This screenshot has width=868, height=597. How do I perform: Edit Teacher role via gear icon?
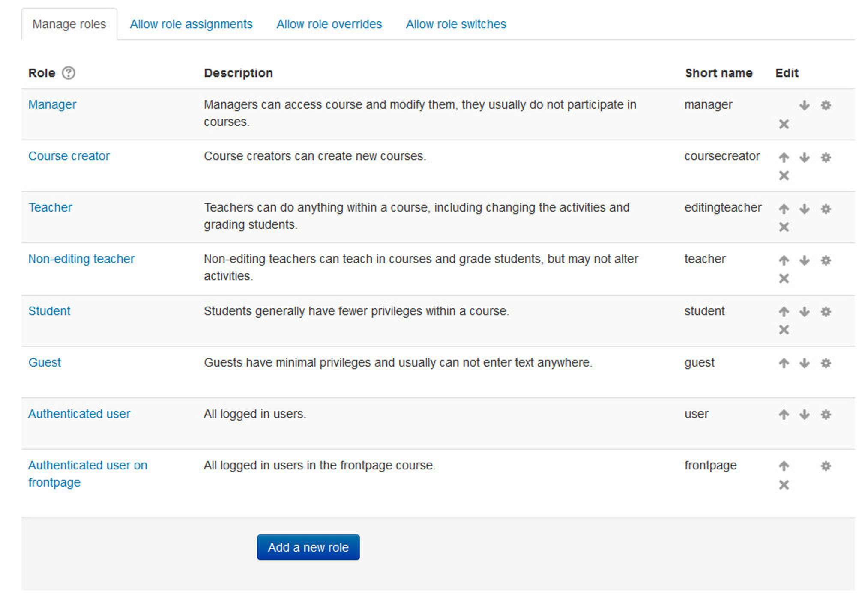826,209
